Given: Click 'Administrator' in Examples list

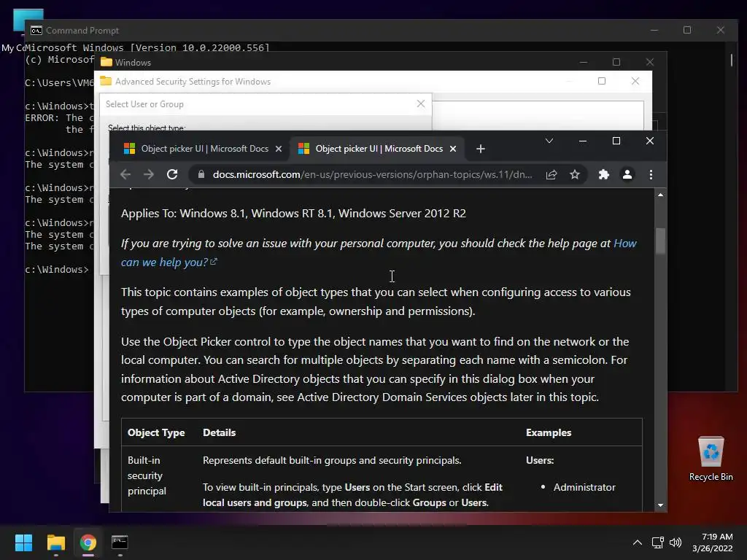Looking at the screenshot, I should 584,487.
